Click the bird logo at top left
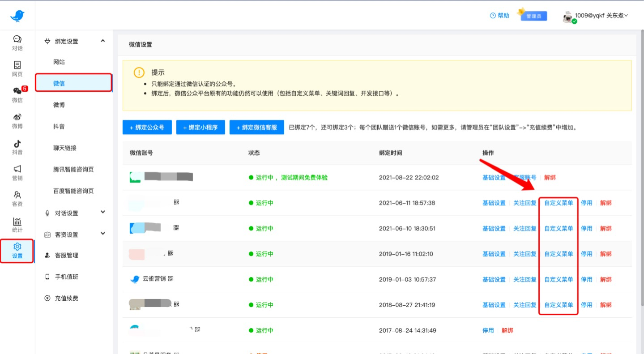The width and height of the screenshot is (644, 354). [17, 15]
